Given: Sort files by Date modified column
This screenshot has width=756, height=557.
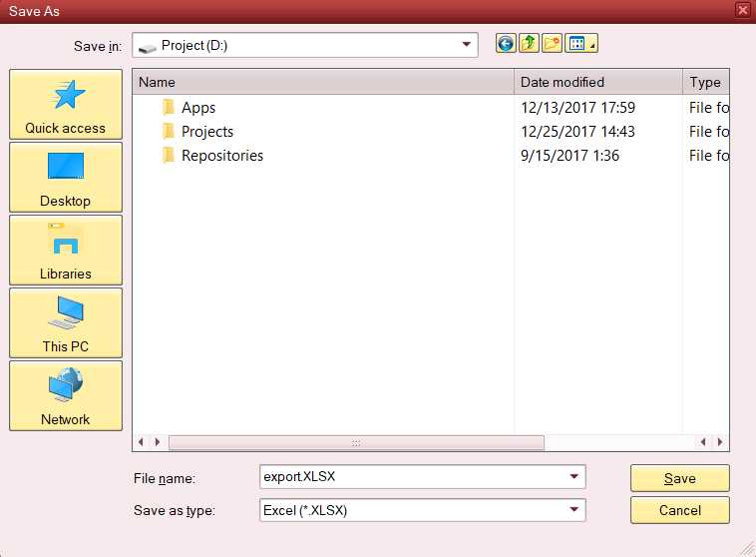Looking at the screenshot, I should pos(598,82).
